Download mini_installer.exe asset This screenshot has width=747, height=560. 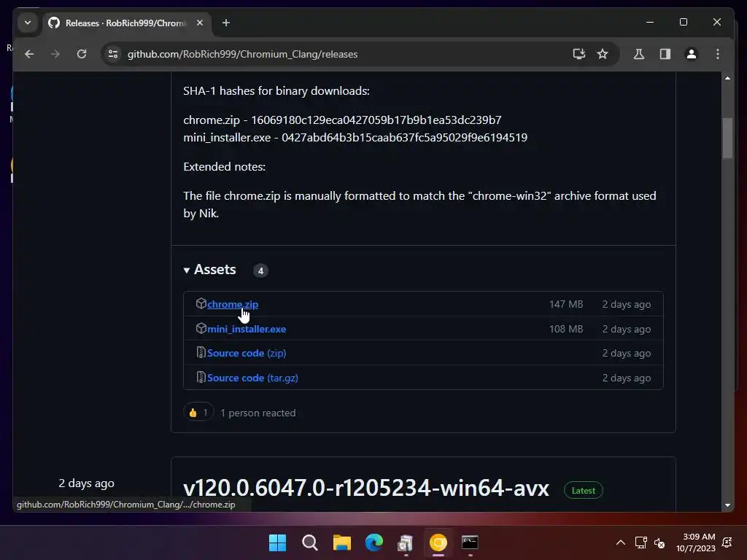point(247,329)
